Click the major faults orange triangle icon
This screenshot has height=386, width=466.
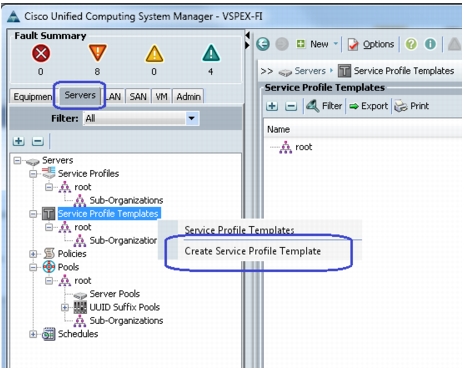click(97, 53)
